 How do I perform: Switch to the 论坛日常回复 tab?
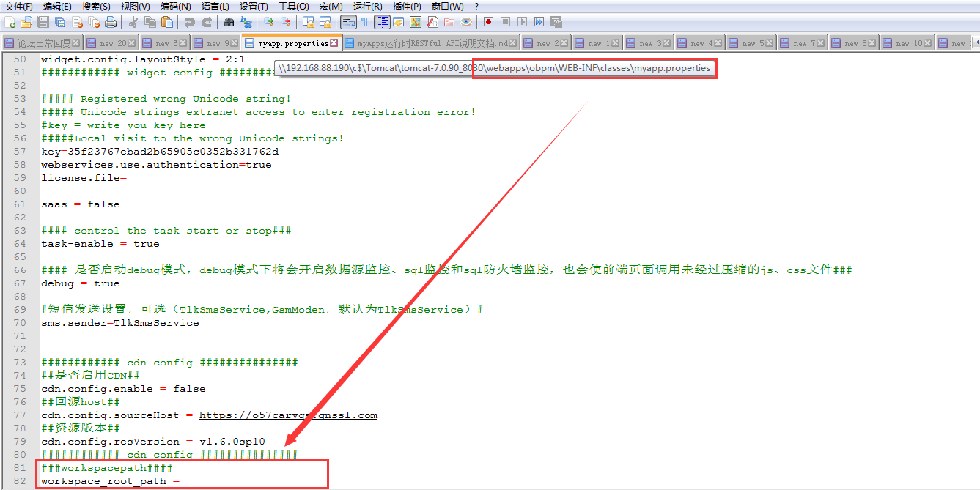pyautogui.click(x=44, y=43)
